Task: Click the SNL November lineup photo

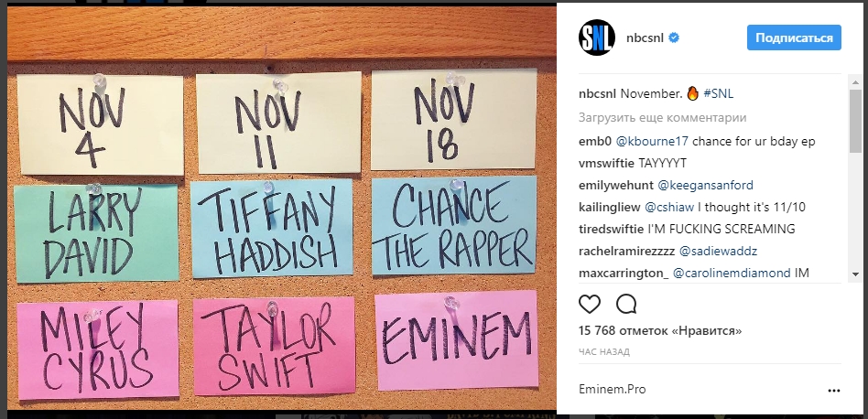Action: [x=281, y=207]
